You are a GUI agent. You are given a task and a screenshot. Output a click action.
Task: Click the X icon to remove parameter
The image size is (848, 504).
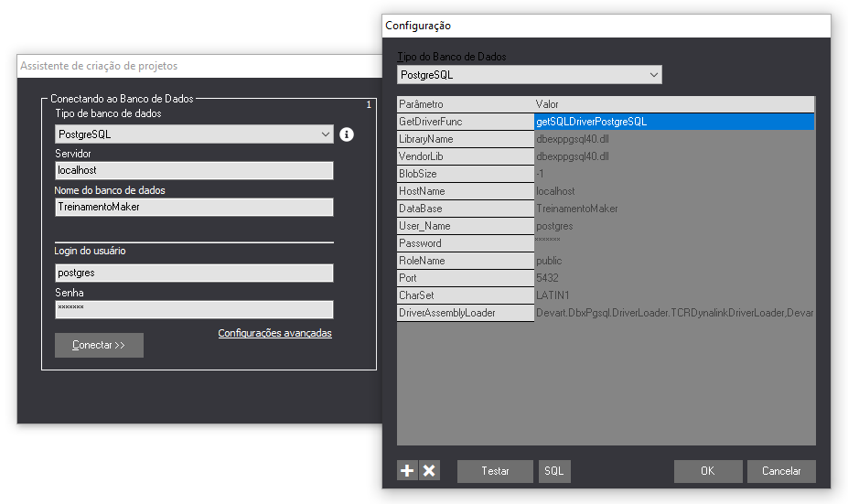coord(429,471)
